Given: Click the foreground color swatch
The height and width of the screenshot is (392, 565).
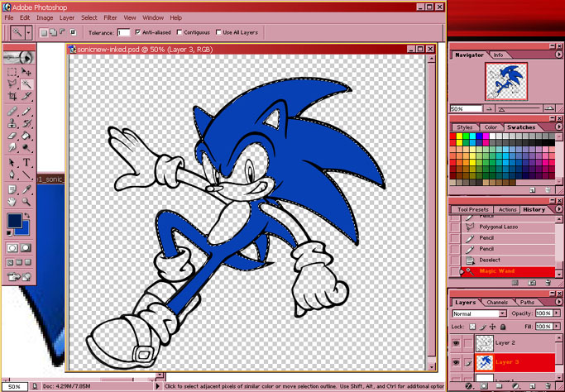Looking at the screenshot, I should [x=15, y=221].
